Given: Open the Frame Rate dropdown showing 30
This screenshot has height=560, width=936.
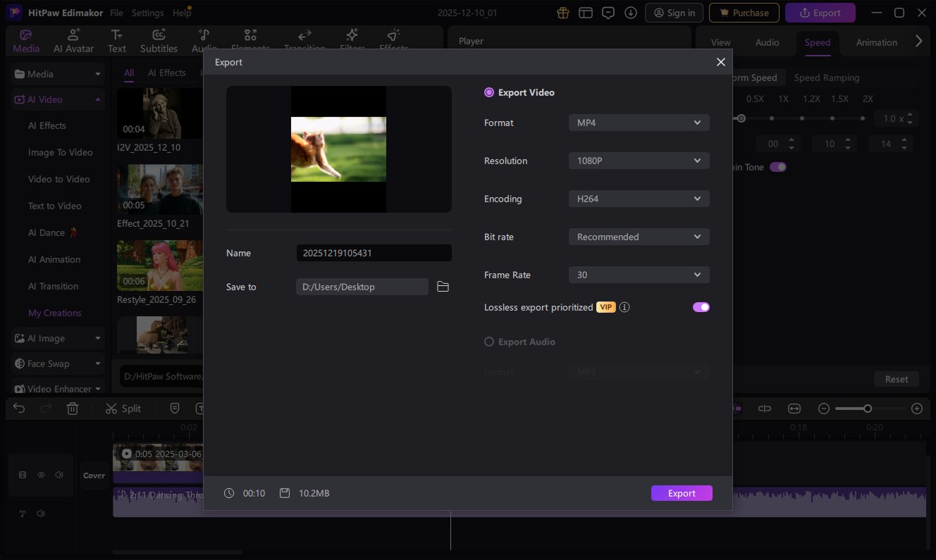Looking at the screenshot, I should tap(639, 275).
